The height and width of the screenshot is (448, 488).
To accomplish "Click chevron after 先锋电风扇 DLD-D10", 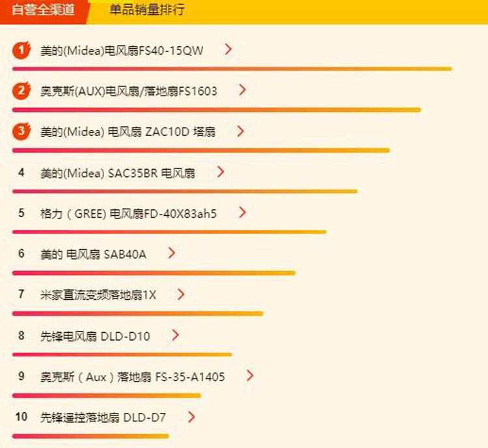I will click(x=176, y=335).
